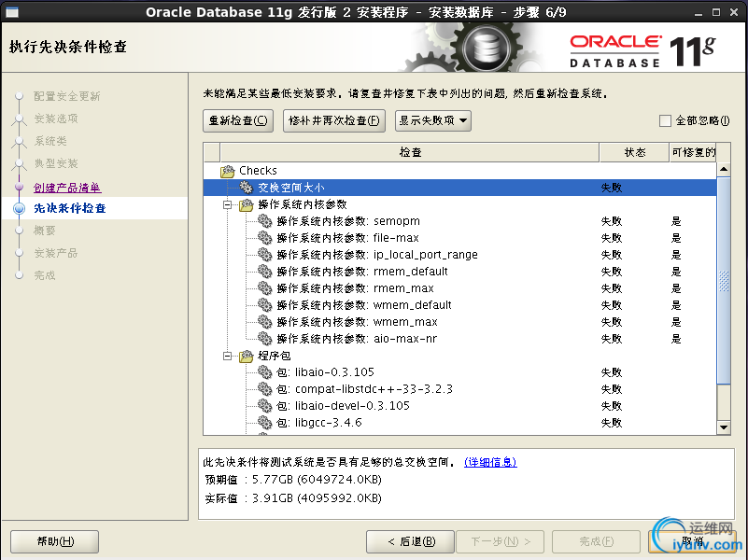Viewport: 748px width, 560px height.
Task: Click folder icon of 程序包
Action: (x=247, y=356)
